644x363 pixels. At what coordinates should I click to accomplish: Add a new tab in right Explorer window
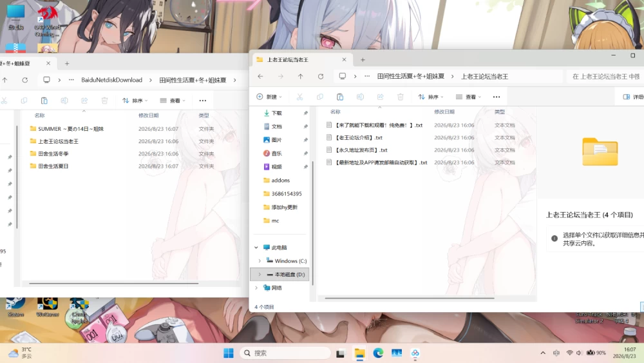click(x=363, y=59)
